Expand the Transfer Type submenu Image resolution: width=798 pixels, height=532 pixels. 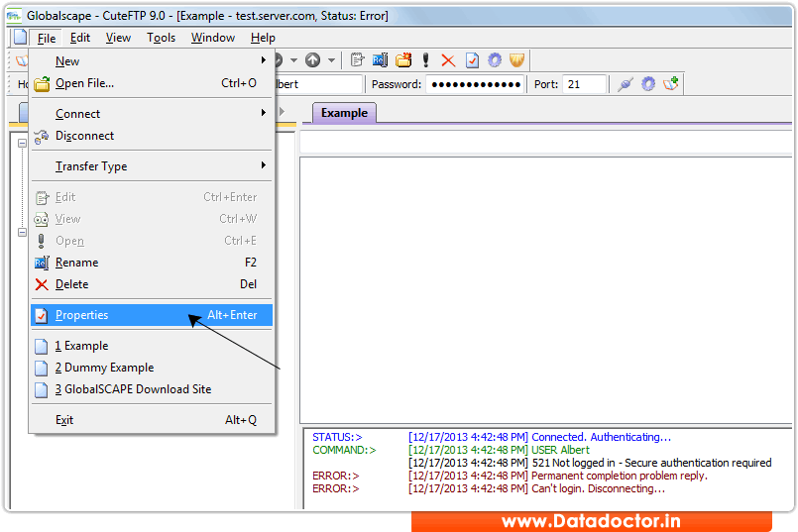tap(152, 166)
